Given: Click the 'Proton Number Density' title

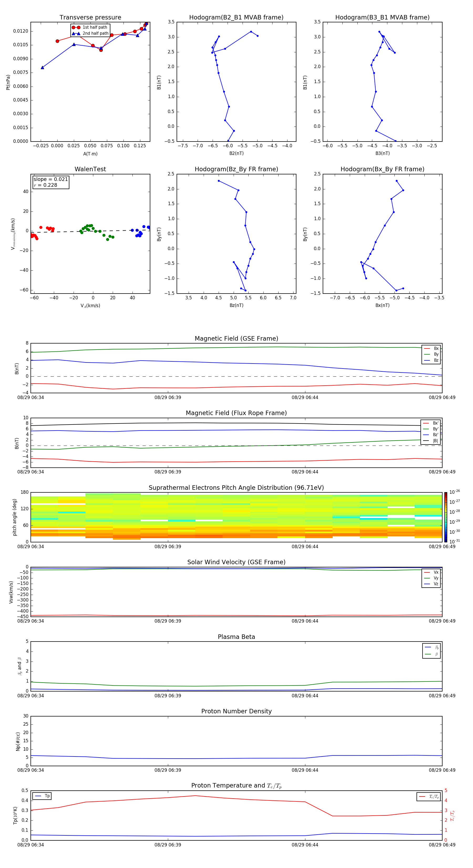Looking at the screenshot, I should [236, 711].
